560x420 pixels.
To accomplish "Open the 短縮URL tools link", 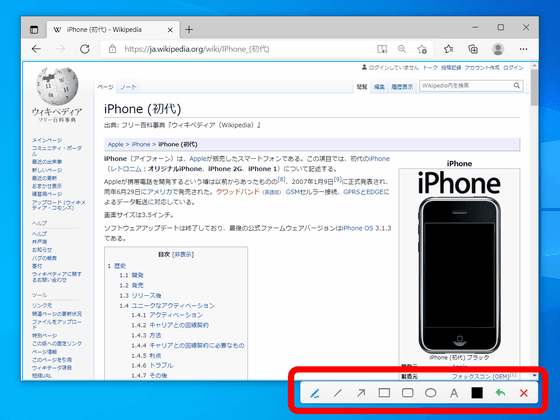I will tap(42, 376).
